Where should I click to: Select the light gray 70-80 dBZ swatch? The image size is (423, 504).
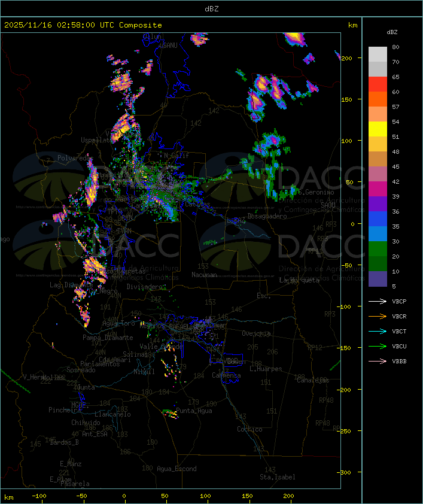tap(378, 54)
